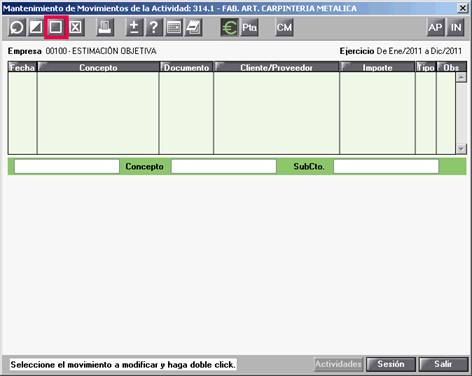Click the Sesión button
This screenshot has width=472, height=376.
(391, 364)
